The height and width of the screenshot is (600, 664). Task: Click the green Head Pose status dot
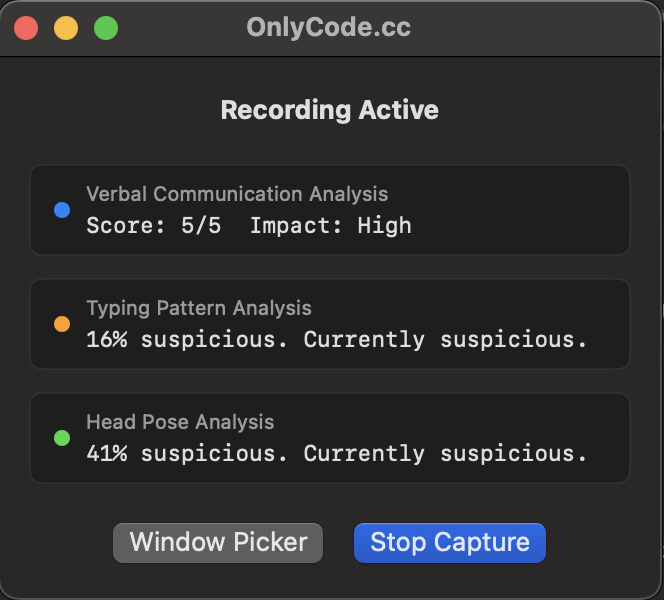(x=62, y=438)
